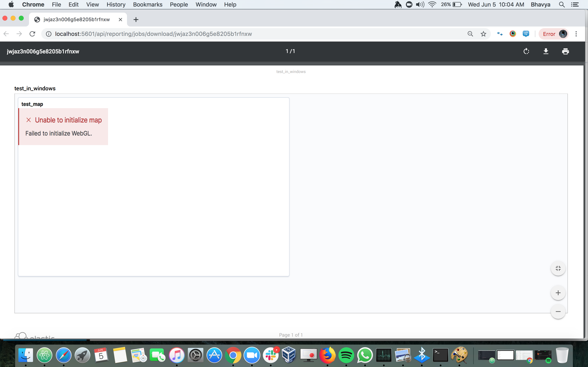Open a new browser tab

click(x=136, y=20)
